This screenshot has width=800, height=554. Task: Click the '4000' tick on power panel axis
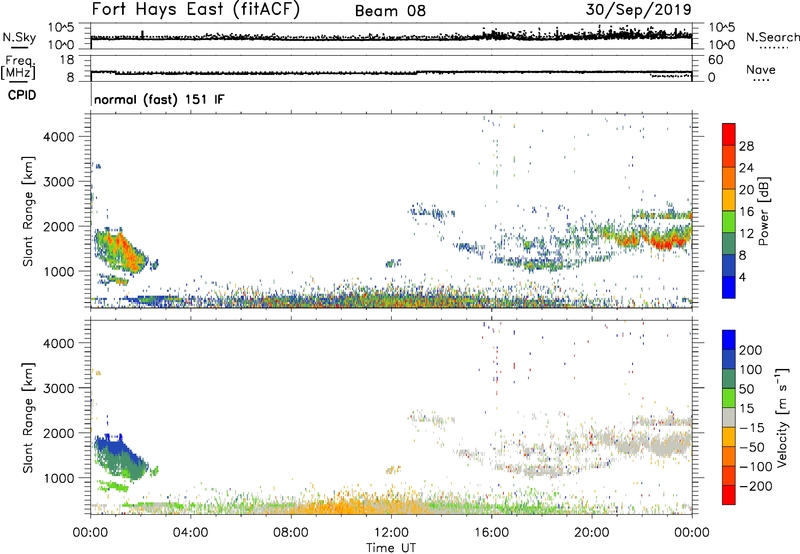[x=58, y=137]
